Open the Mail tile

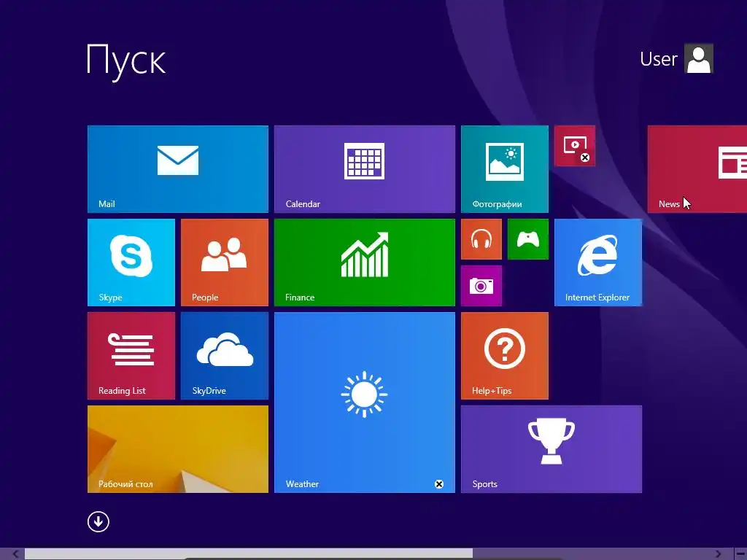tap(178, 169)
